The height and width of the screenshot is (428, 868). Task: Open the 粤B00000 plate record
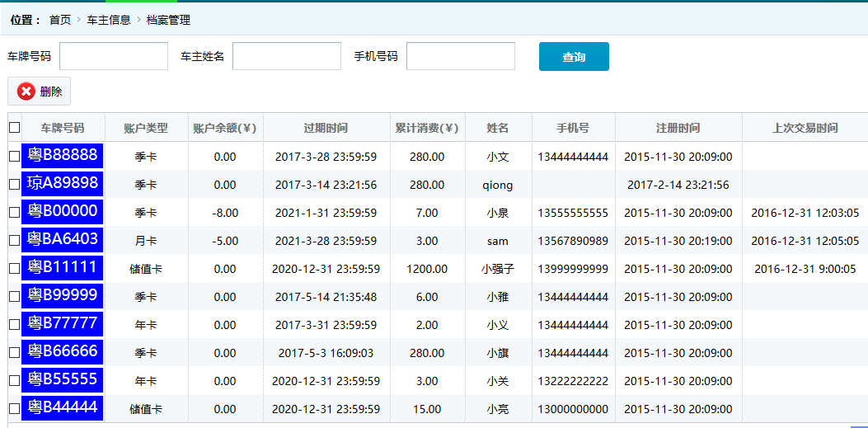[x=63, y=211]
